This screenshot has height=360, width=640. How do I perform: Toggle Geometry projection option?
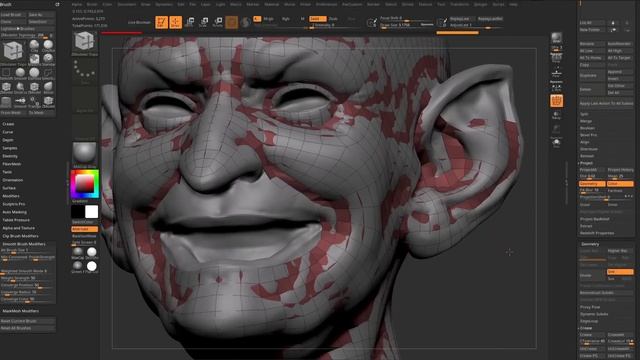(592, 184)
